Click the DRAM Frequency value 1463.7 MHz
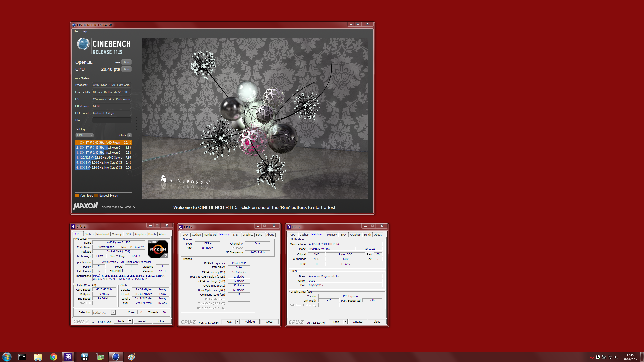Screen dimensions: 644x362 point(239,263)
